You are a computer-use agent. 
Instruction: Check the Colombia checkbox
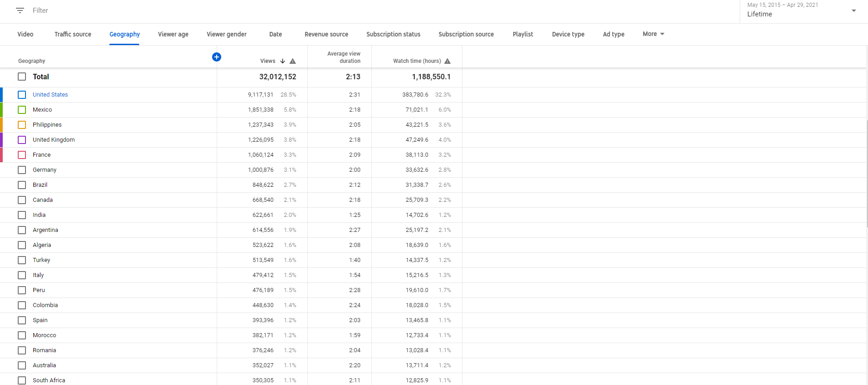pyautogui.click(x=22, y=305)
